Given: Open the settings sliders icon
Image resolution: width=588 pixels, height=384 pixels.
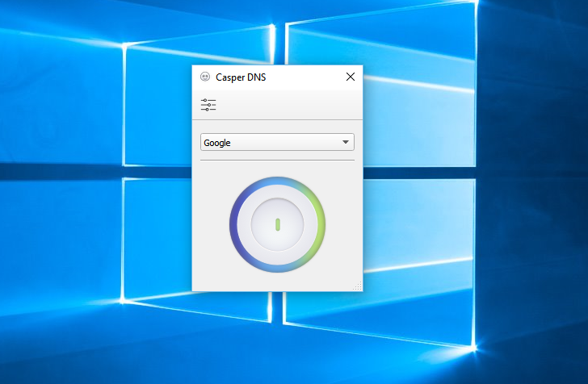Looking at the screenshot, I should pos(208,105).
